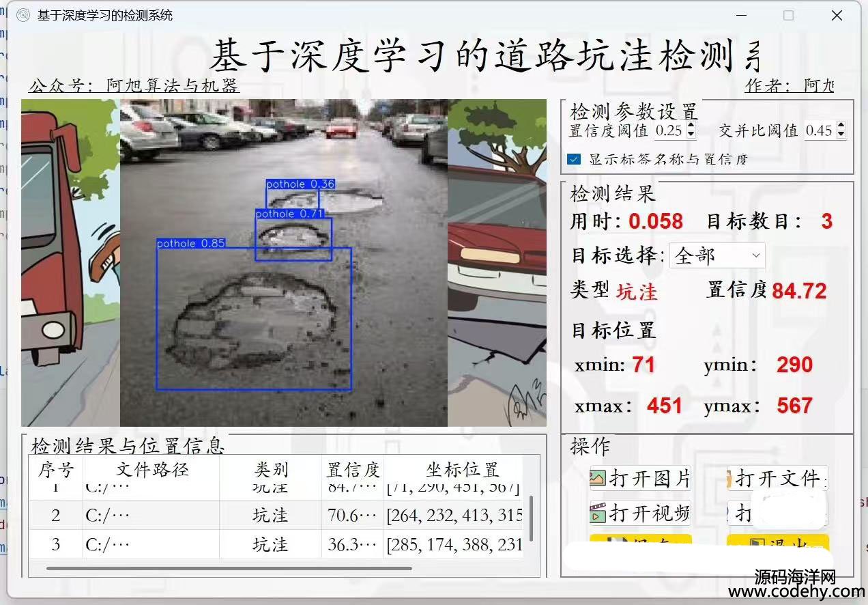Click the 置信度阈值 value field 0.25
Image resolution: width=868 pixels, height=605 pixels.
669,130
